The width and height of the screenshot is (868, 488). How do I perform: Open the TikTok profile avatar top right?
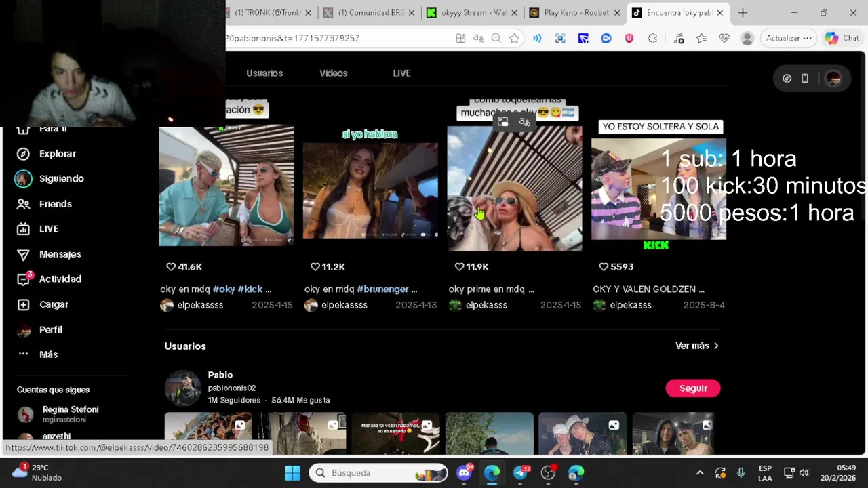[833, 79]
